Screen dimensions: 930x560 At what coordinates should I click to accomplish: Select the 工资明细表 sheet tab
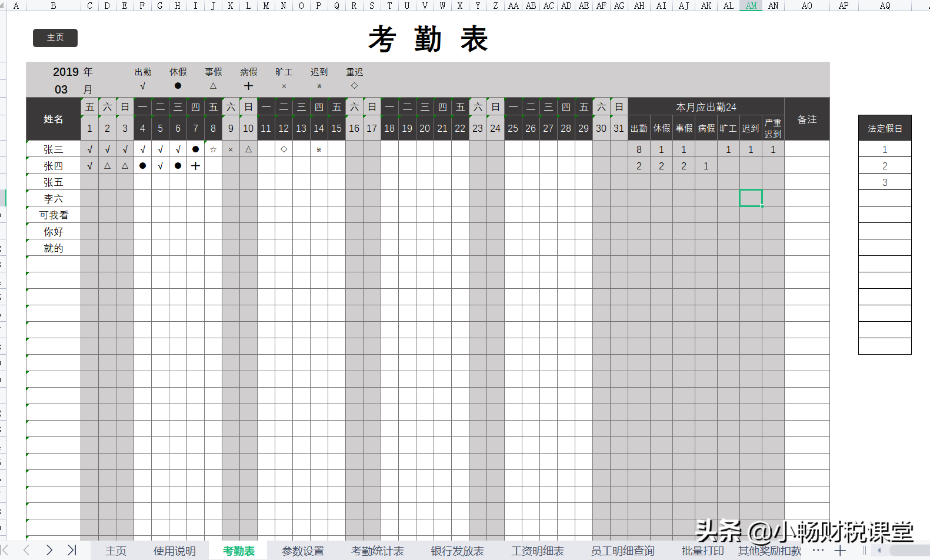[538, 551]
